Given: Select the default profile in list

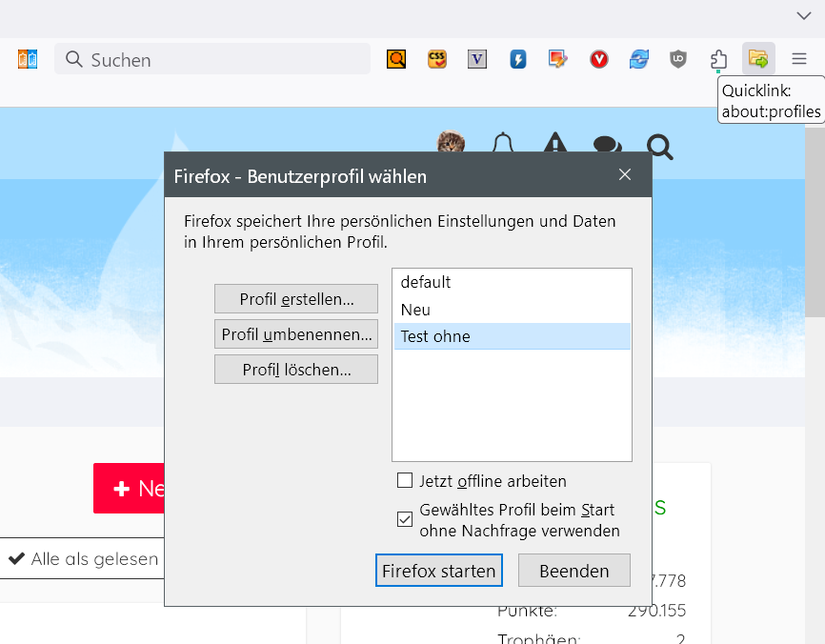Looking at the screenshot, I should (512, 282).
